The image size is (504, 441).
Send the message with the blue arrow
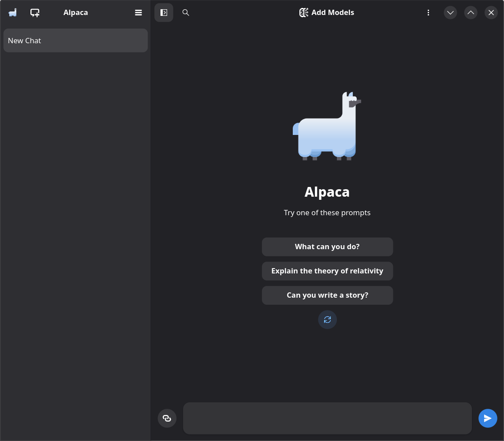point(488,418)
